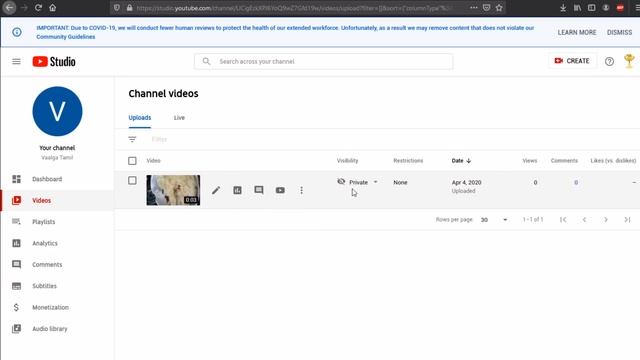Image resolution: width=640 pixels, height=360 pixels.
Task: Click LEARN MORE in the banner
Action: (577, 32)
